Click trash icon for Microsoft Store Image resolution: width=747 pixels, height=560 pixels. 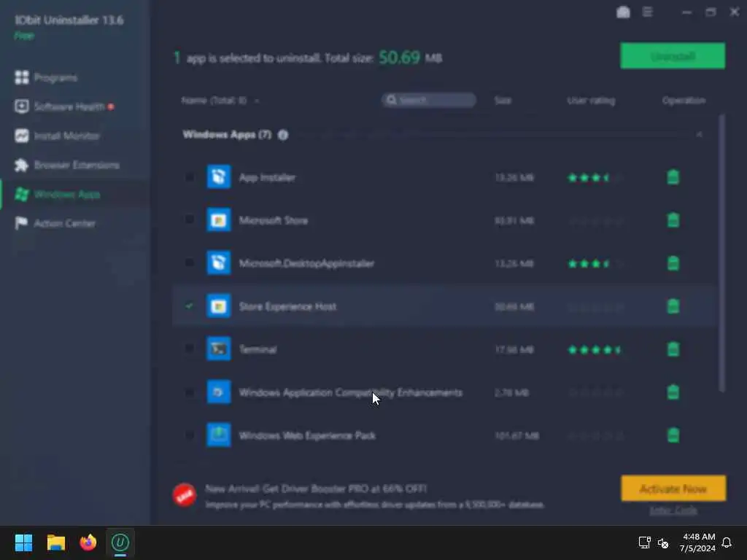(673, 220)
